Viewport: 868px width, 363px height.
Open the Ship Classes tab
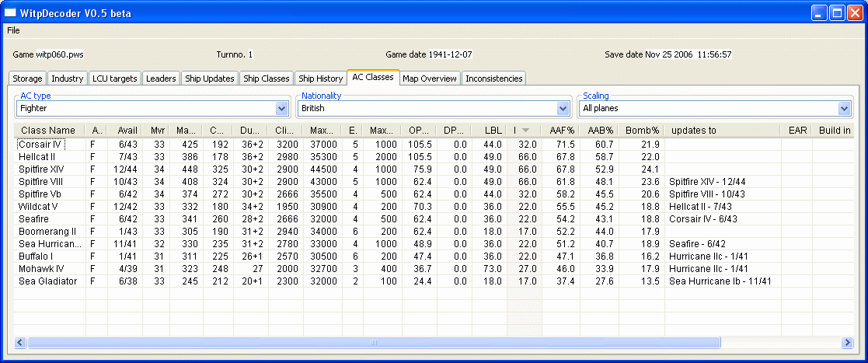[x=267, y=79]
